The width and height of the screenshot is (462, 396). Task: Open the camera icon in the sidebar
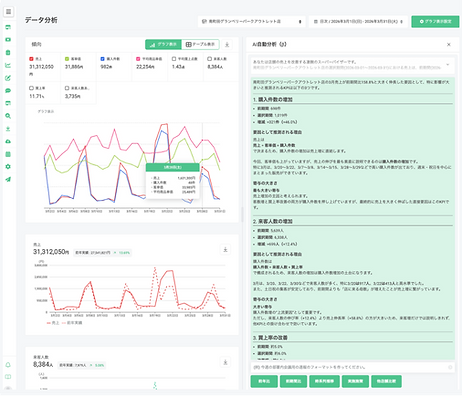pos(8,40)
